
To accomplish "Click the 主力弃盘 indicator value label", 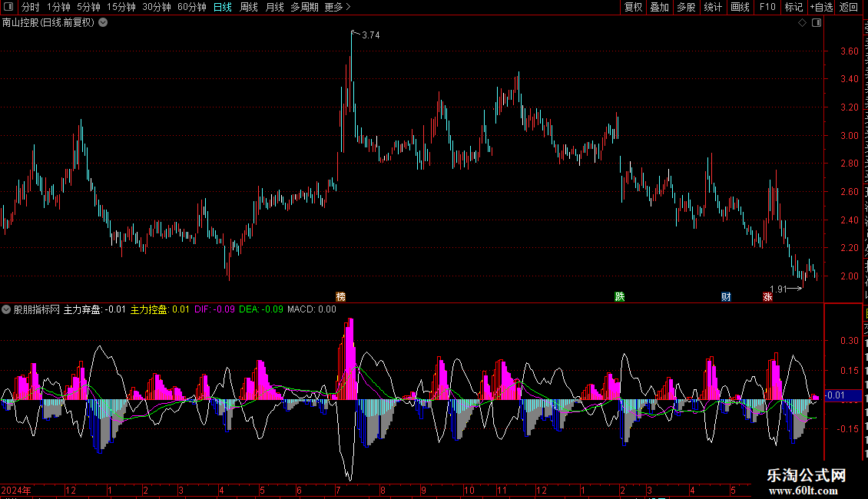I will coord(94,309).
